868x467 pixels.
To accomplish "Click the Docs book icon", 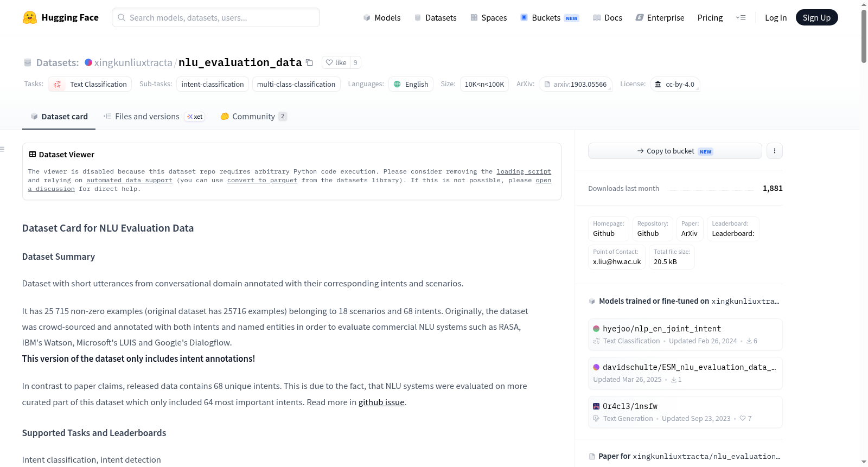I will [597, 17].
